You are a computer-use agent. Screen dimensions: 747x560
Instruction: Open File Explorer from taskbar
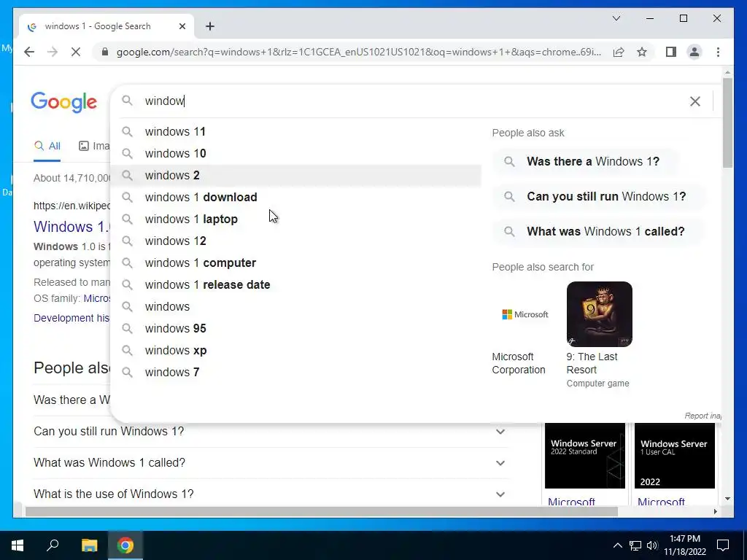tap(89, 545)
